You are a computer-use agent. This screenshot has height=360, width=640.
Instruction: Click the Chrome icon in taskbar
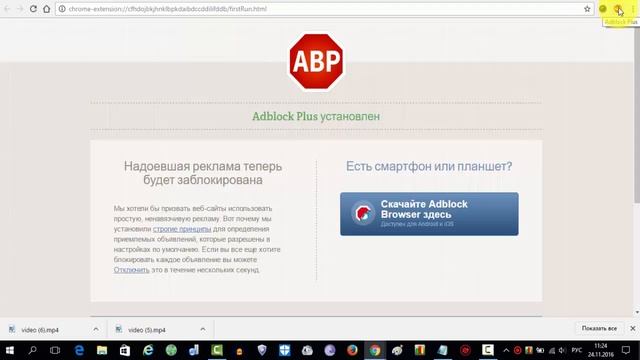tap(375, 350)
